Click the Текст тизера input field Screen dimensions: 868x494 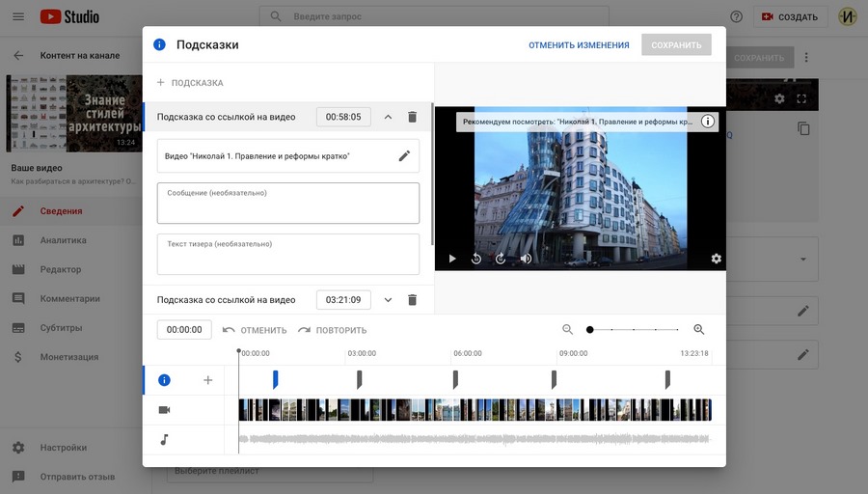[287, 255]
